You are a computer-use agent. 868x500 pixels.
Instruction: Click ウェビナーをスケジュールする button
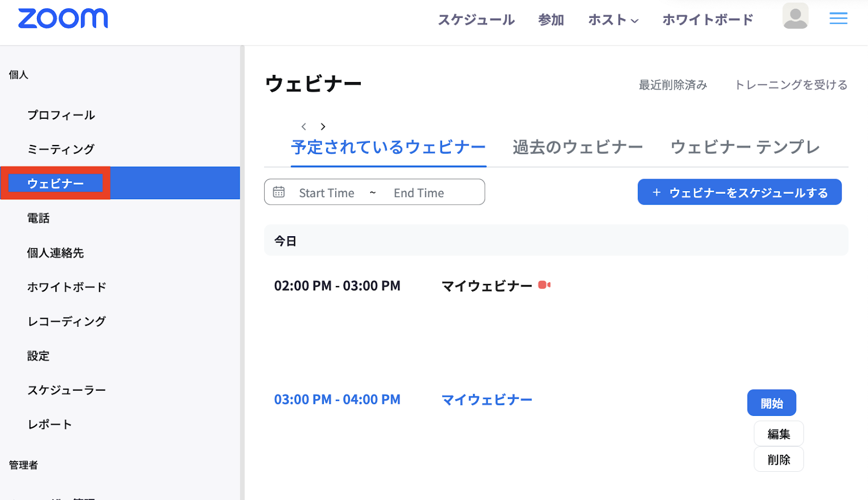click(739, 192)
